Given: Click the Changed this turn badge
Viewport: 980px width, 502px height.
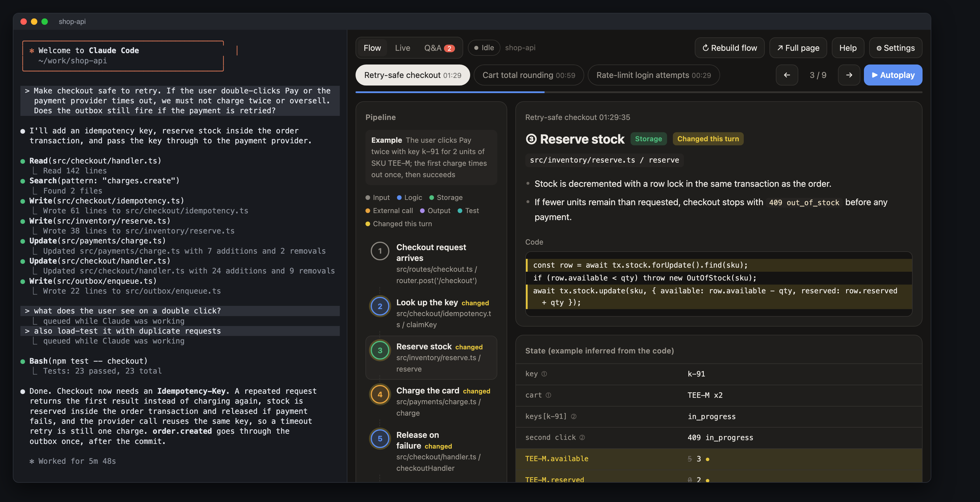Looking at the screenshot, I should 708,139.
